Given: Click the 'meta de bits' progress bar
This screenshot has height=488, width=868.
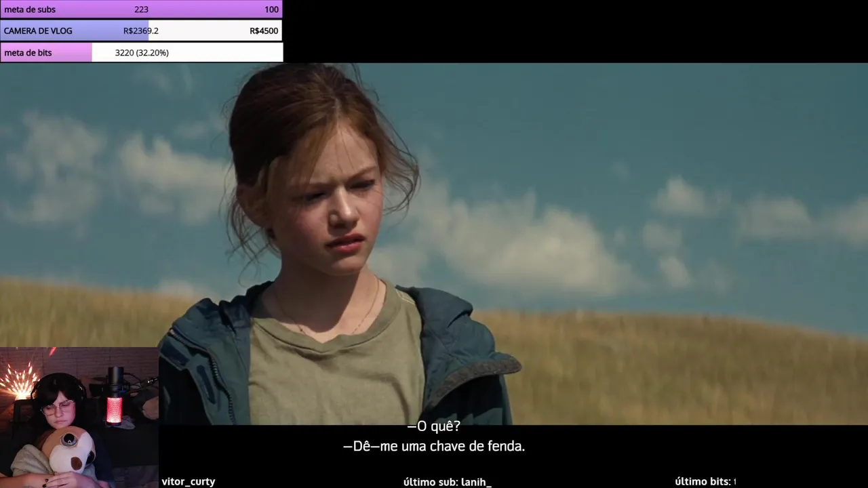Looking at the screenshot, I should coord(141,52).
